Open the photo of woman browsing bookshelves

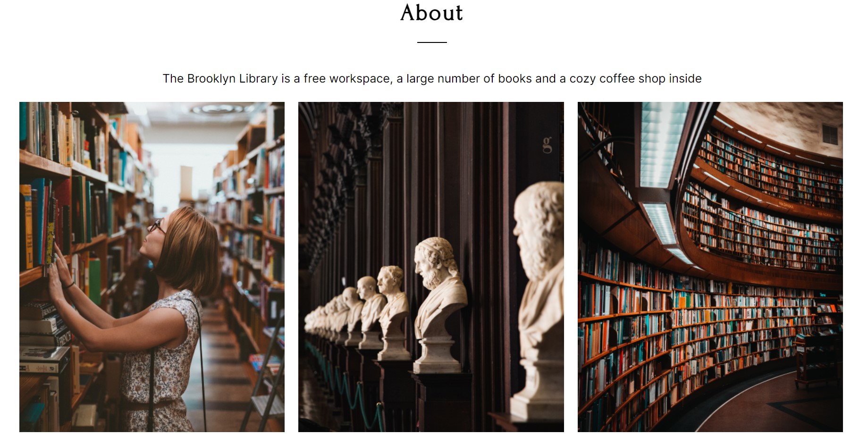[152, 267]
